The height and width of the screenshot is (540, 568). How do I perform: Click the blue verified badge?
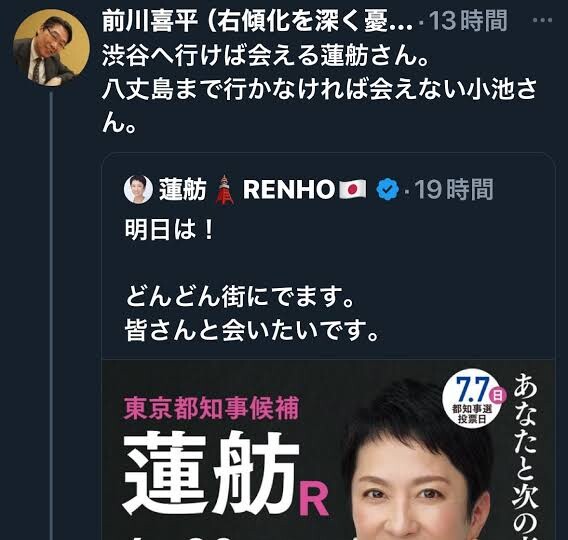click(x=387, y=189)
